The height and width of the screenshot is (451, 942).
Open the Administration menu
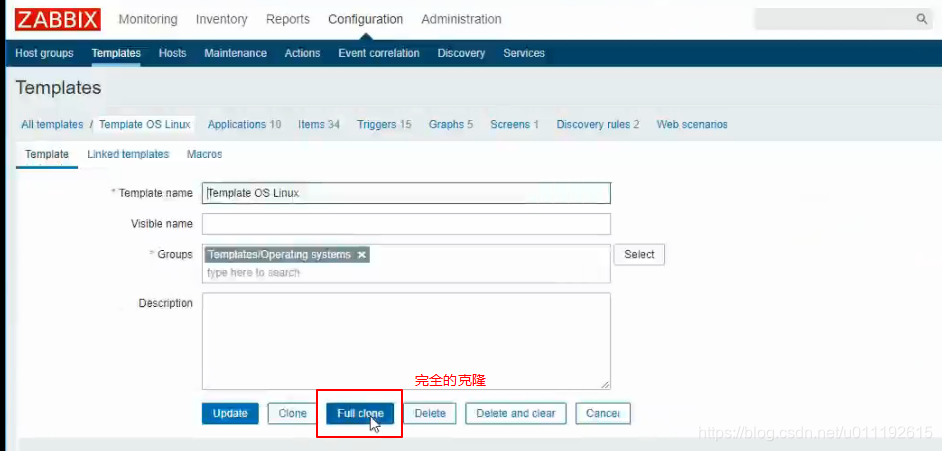click(461, 19)
